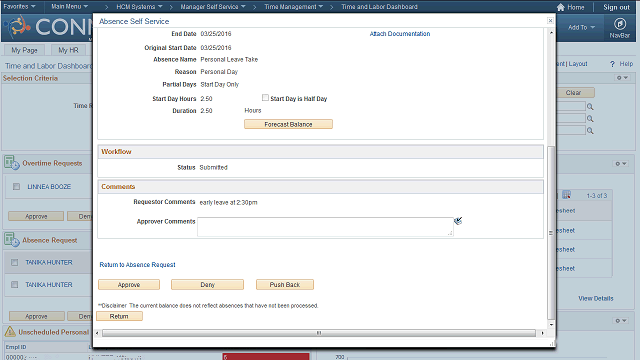Click the Layout link
The width and height of the screenshot is (640, 360).
(578, 64)
